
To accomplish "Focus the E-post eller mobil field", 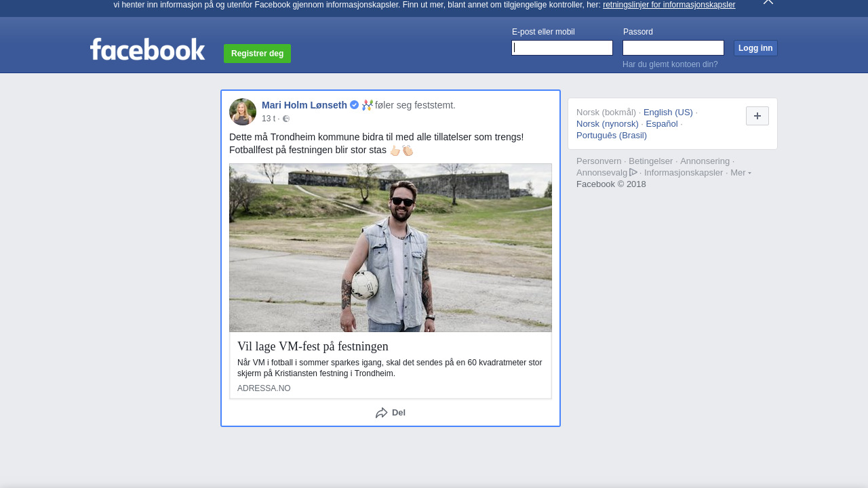I will click(x=562, y=47).
